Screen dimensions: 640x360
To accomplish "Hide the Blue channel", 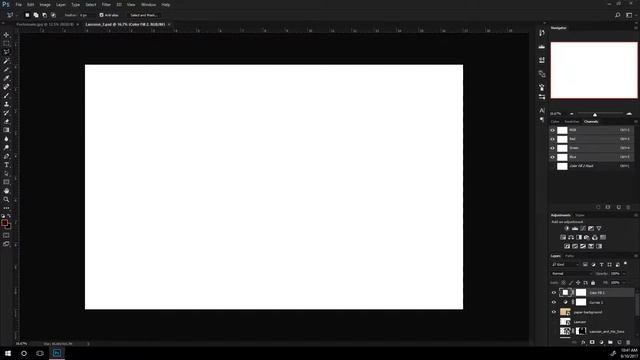I will coord(553,157).
